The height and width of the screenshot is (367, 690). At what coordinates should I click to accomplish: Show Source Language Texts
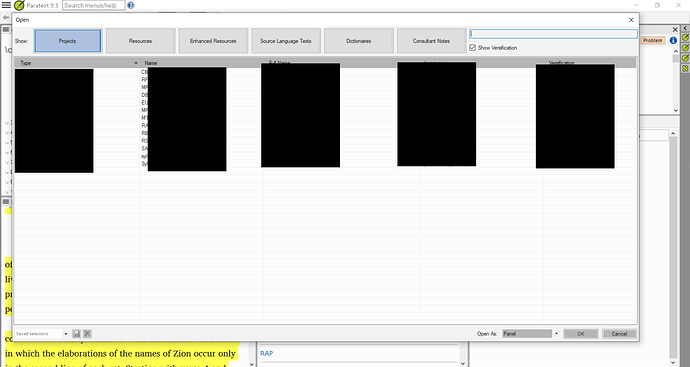pos(286,41)
